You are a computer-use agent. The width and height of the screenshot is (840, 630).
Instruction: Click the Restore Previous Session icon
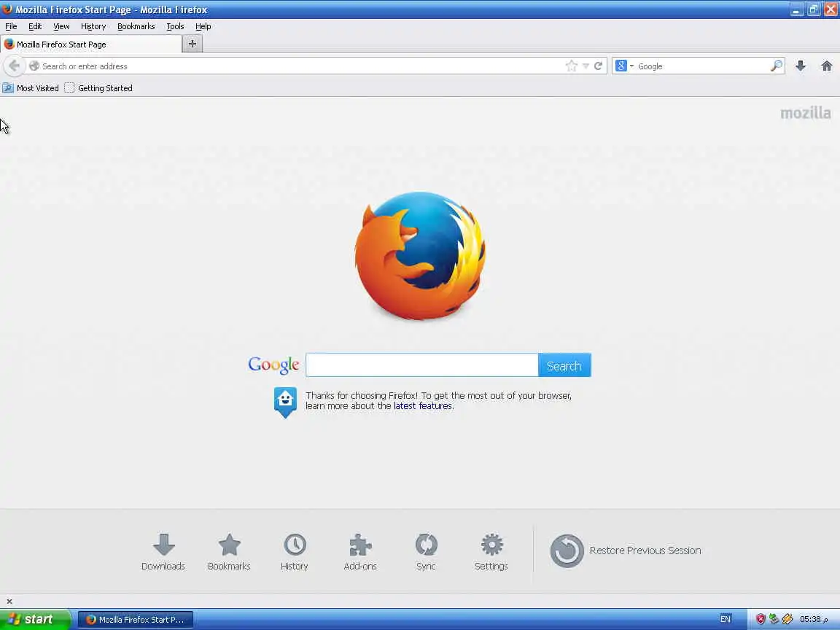tap(567, 551)
